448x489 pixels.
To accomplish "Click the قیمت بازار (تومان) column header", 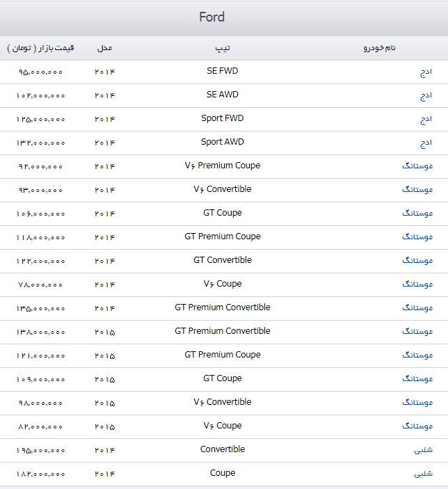I will tap(40, 48).
